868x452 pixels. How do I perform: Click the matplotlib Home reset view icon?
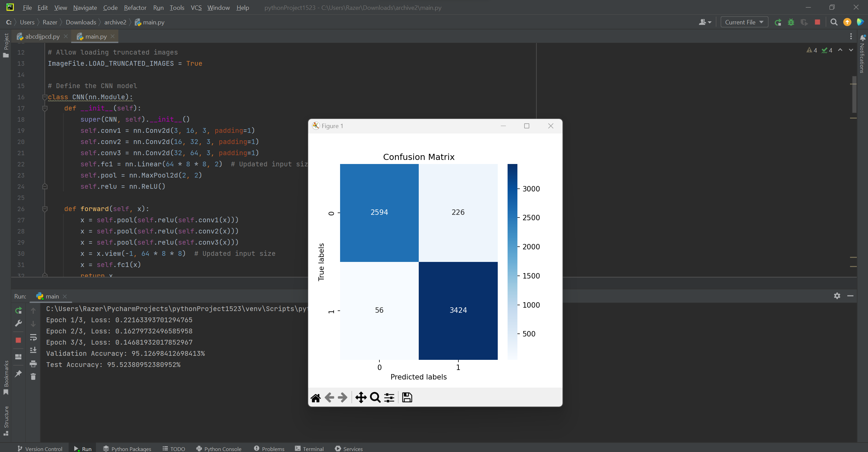coord(316,397)
